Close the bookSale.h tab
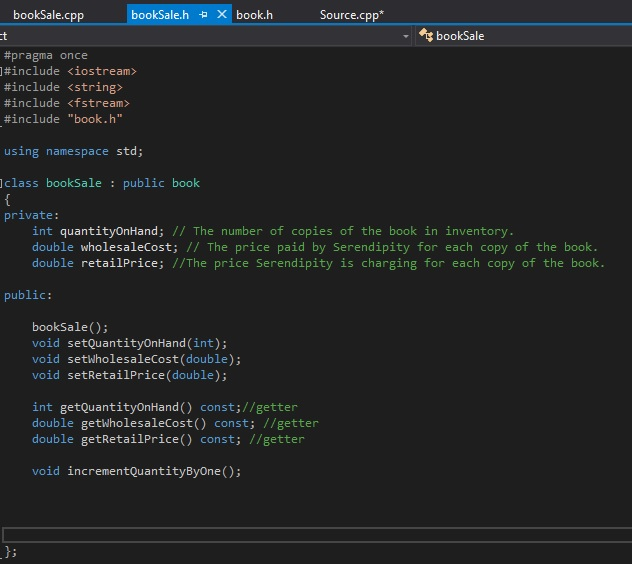The width and height of the screenshot is (632, 564). [222, 15]
